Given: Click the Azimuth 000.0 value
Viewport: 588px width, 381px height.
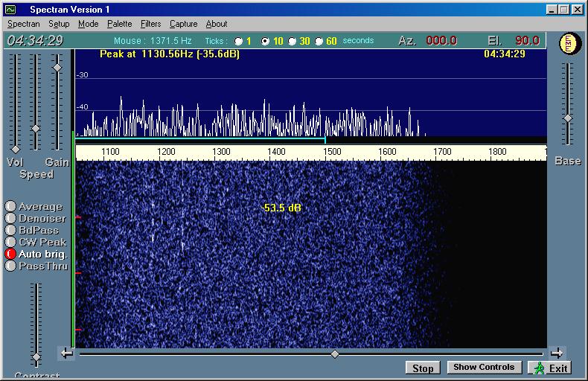Looking at the screenshot, I should tap(441, 40).
